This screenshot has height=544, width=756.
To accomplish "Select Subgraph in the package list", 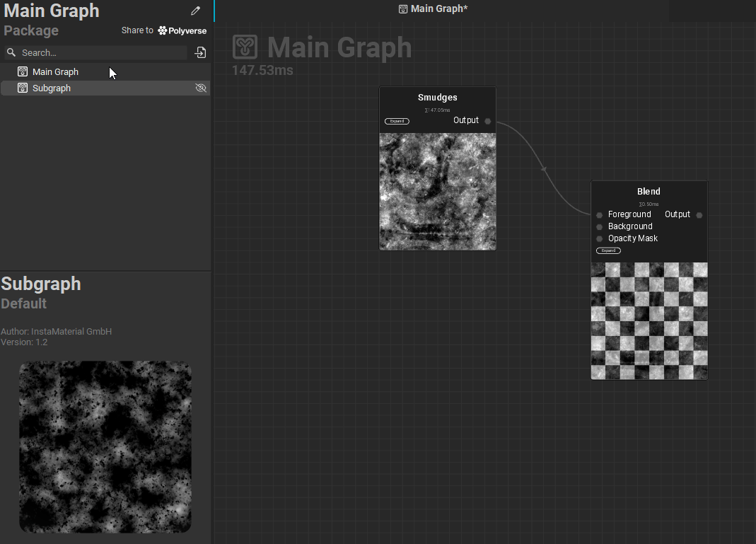I will [105, 88].
